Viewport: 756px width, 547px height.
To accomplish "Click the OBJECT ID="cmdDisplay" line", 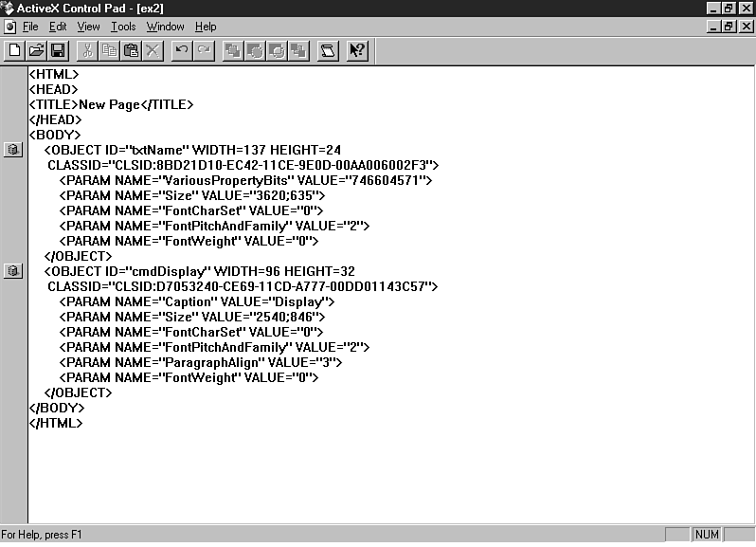I will pyautogui.click(x=200, y=271).
